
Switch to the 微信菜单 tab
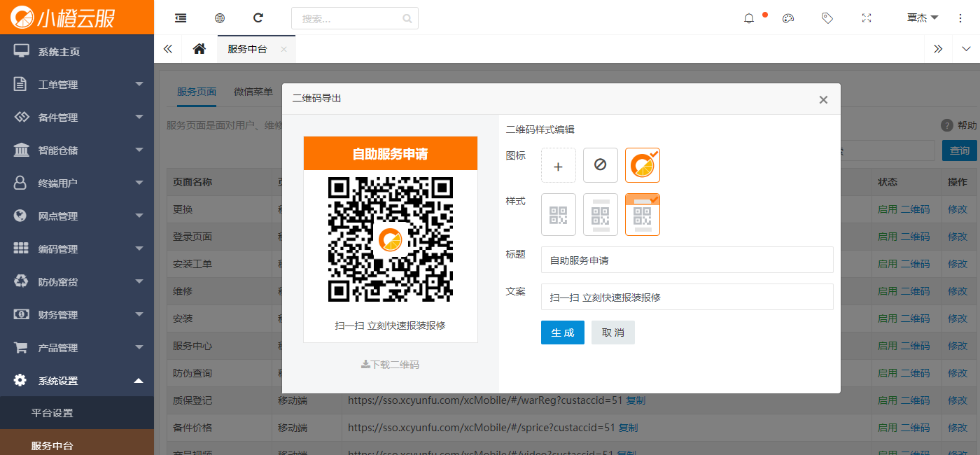point(253,92)
